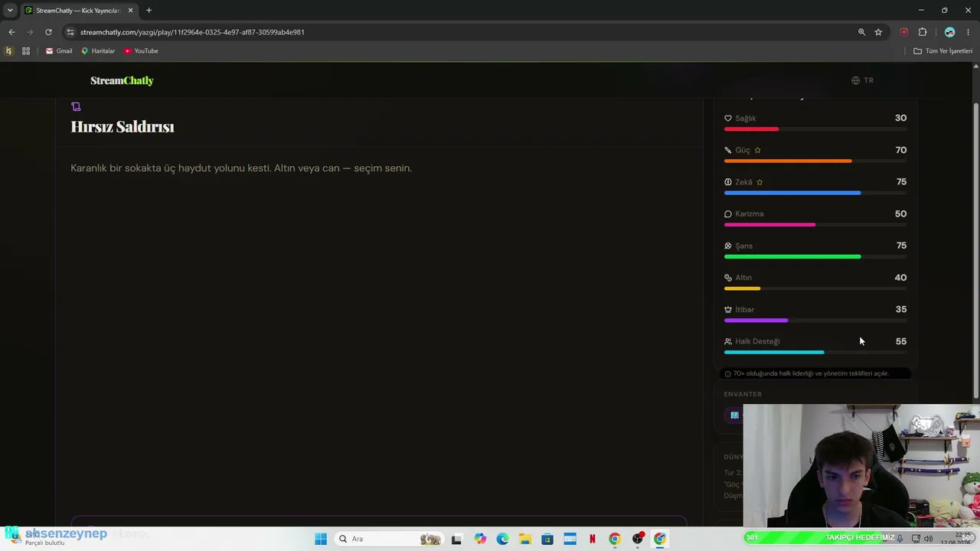Click the Altın coins icon
Viewport: 980px width, 551px height.
coord(727,278)
